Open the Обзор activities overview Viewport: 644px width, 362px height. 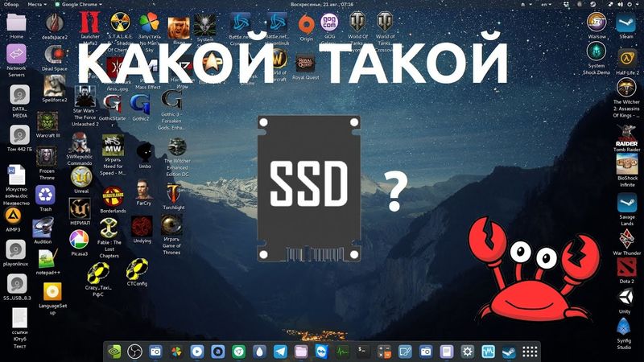(x=11, y=5)
